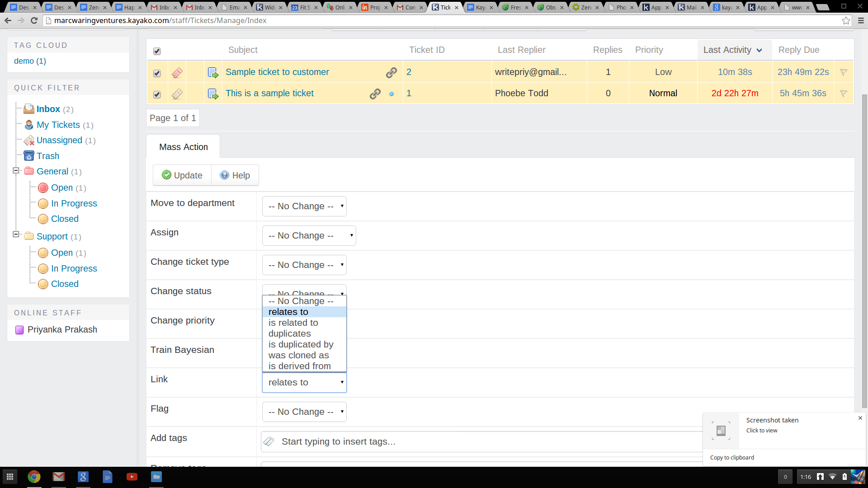Open the This is a sample ticket link

(x=269, y=93)
